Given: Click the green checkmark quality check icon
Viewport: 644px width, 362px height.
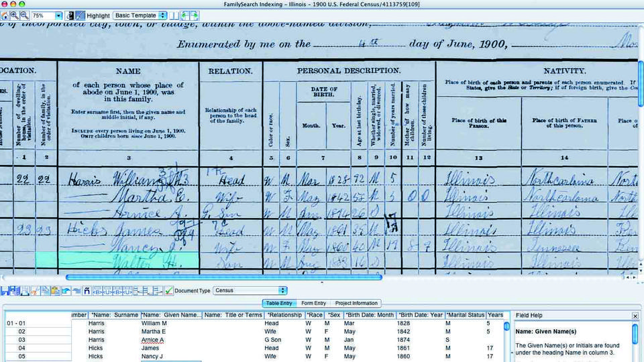Looking at the screenshot, I should [169, 291].
